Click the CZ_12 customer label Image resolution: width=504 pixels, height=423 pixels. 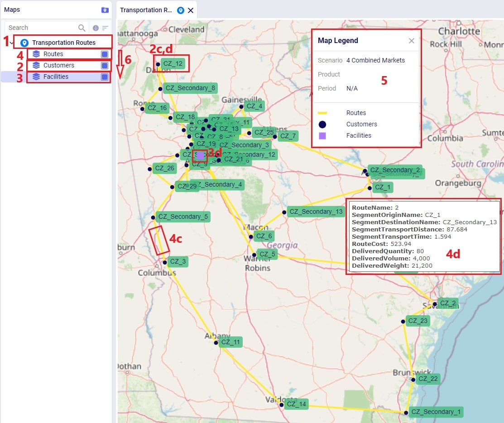[173, 64]
